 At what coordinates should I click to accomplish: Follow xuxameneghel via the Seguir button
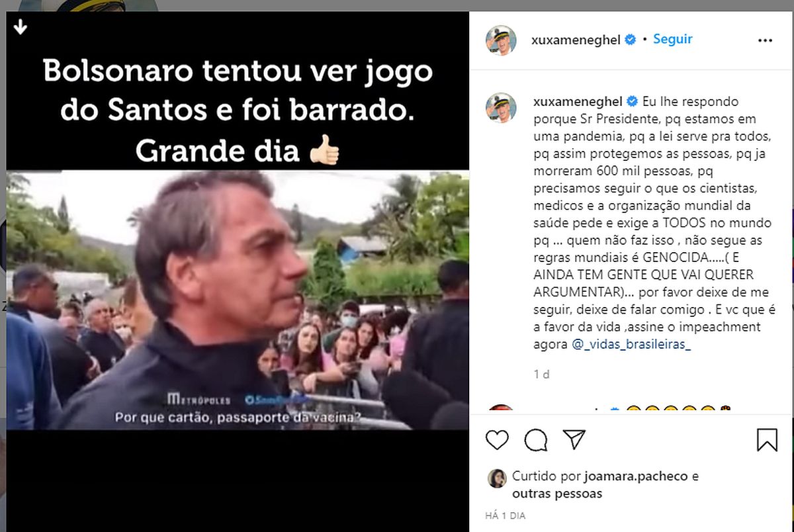click(x=673, y=39)
